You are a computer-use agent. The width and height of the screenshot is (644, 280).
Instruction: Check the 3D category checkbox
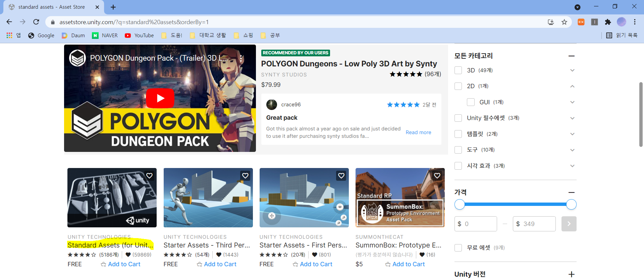(x=458, y=70)
